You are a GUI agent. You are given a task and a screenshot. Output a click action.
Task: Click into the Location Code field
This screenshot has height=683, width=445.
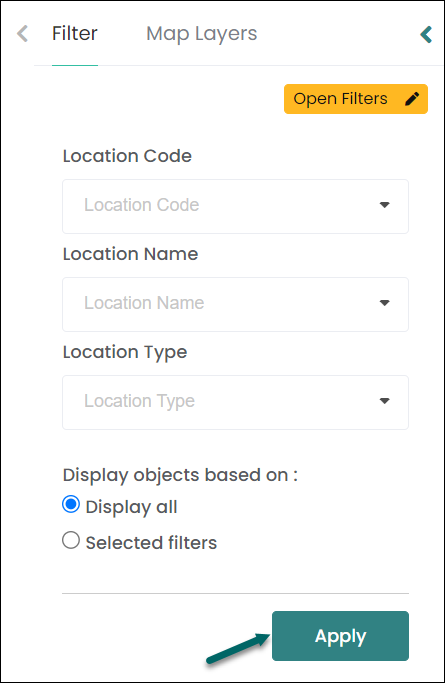coord(236,206)
